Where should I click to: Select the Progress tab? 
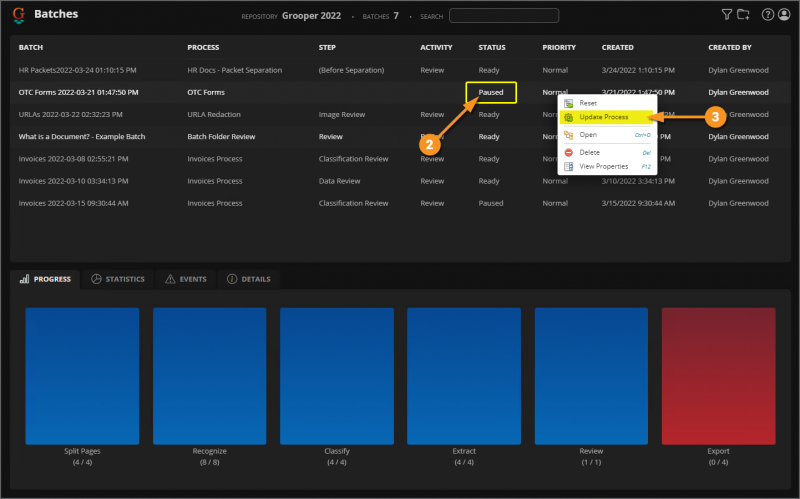click(x=45, y=279)
